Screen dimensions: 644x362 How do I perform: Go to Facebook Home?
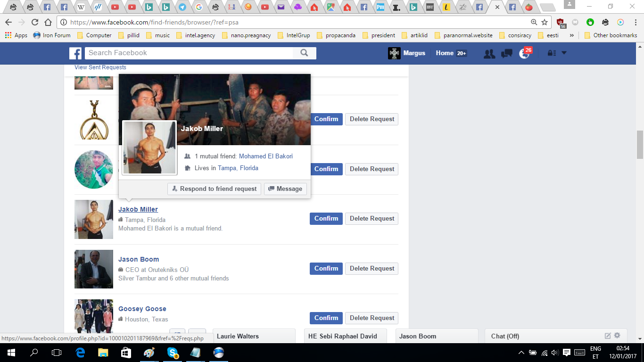click(445, 53)
